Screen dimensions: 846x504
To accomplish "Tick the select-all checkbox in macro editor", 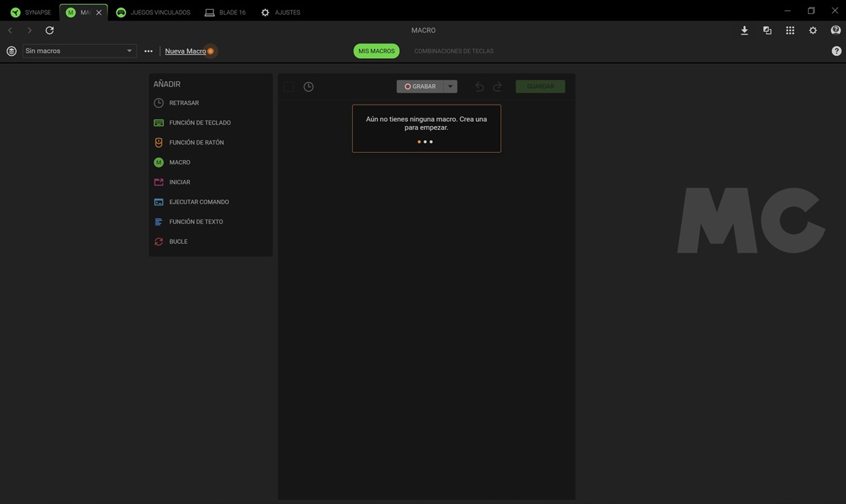I will pos(289,87).
